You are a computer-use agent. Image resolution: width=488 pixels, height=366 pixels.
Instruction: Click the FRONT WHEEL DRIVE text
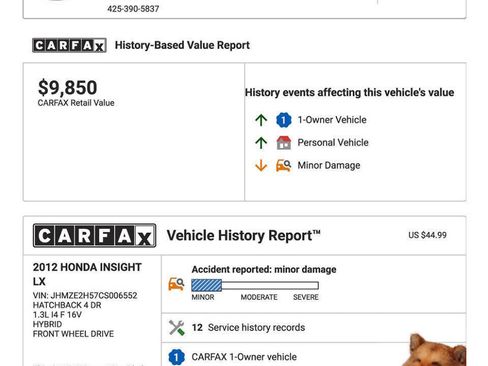coord(73,334)
